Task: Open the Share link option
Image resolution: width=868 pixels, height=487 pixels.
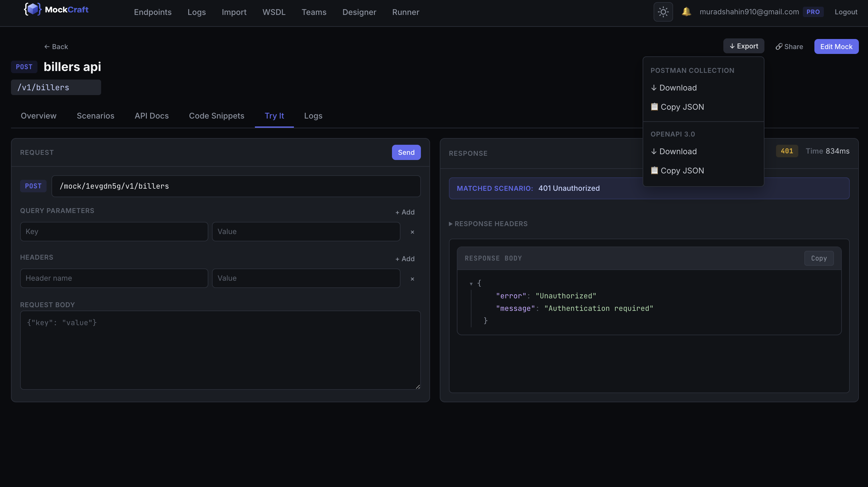Action: coord(789,47)
